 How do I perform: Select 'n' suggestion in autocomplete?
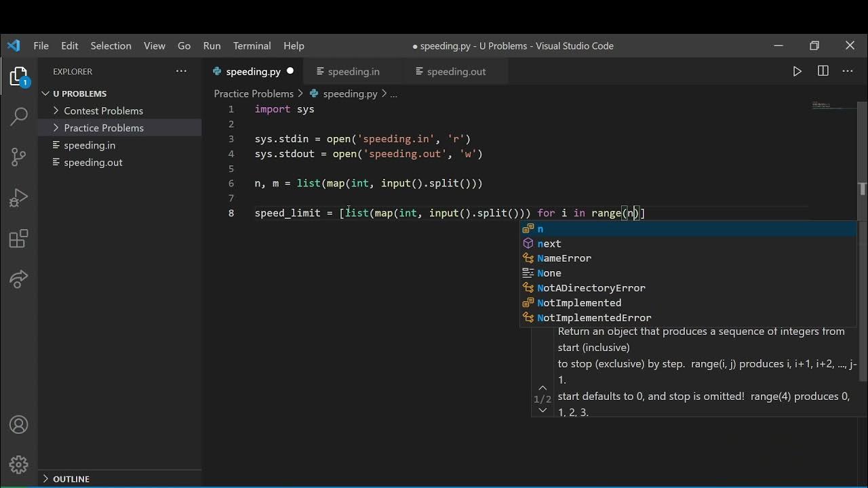pyautogui.click(x=688, y=228)
